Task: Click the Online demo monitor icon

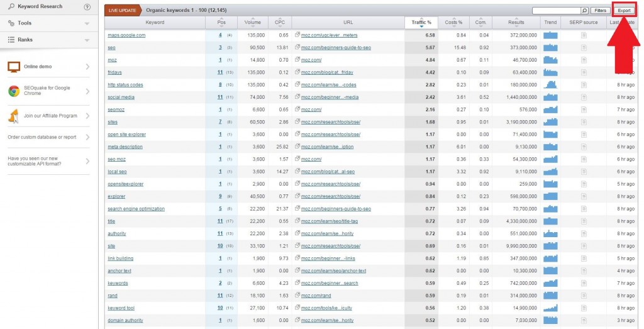Action: (14, 67)
